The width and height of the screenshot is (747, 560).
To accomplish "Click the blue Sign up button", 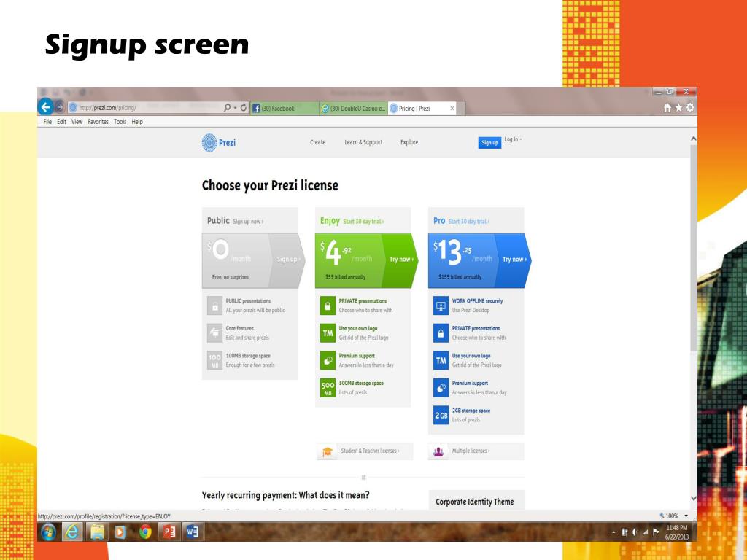I will tap(489, 142).
